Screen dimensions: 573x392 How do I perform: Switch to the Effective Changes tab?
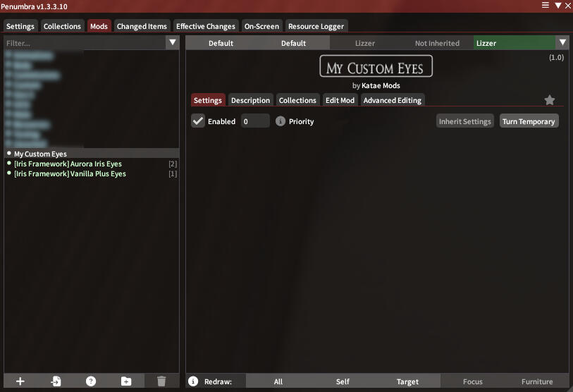pos(205,26)
